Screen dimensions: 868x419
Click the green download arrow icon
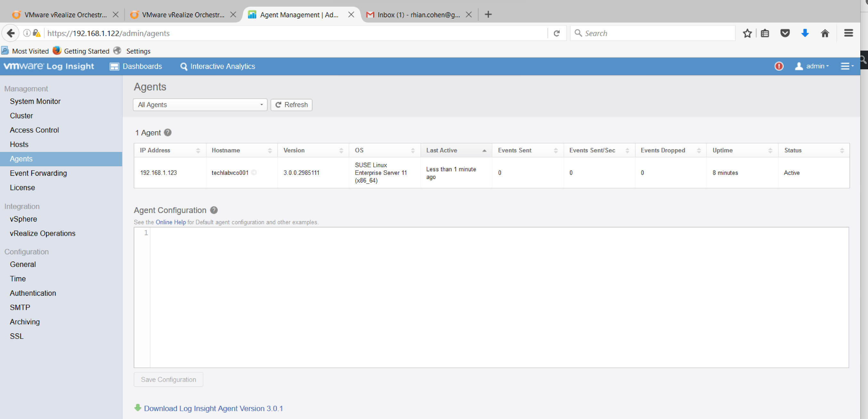click(x=138, y=407)
